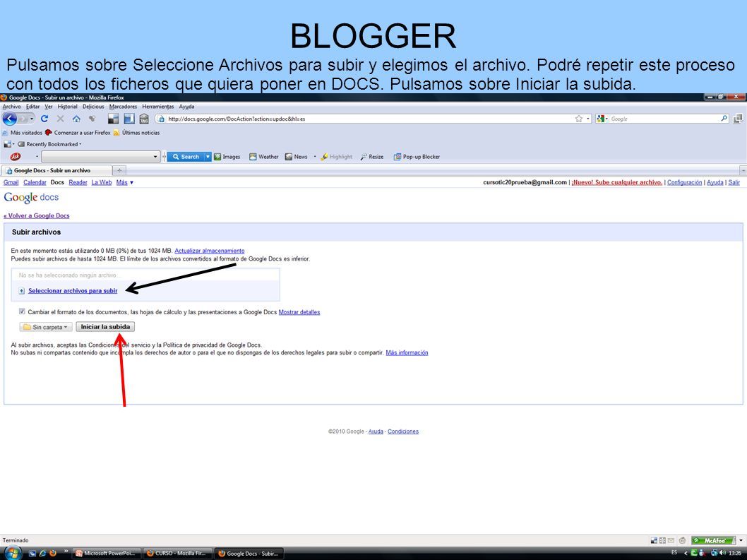Launch Firefox from quick launch

[53, 554]
